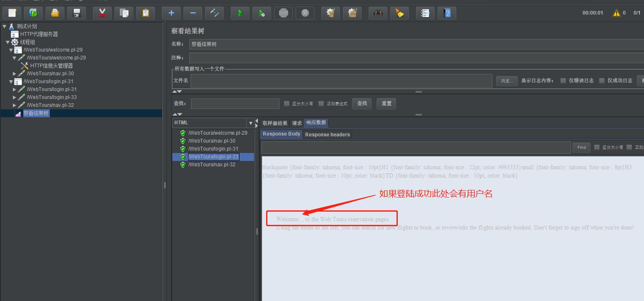This screenshot has height=301, width=644.
Task: Expand /WebTours/login.pl-33 sampler in tree
Action: pos(15,97)
